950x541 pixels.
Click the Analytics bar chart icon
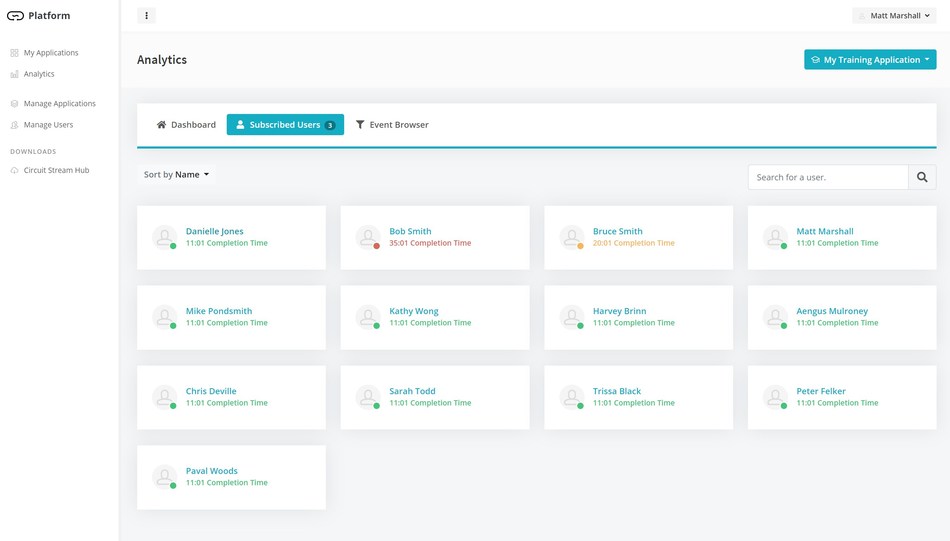(x=14, y=74)
